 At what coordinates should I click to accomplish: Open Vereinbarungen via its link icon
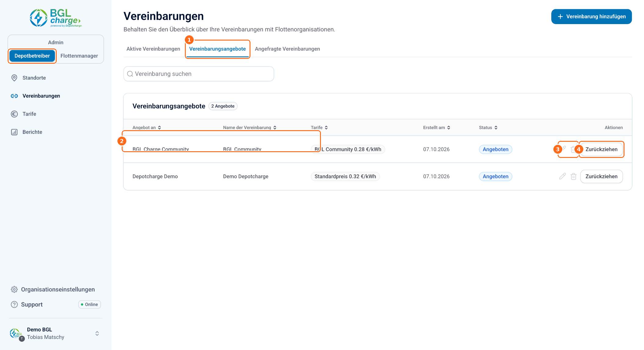[14, 96]
